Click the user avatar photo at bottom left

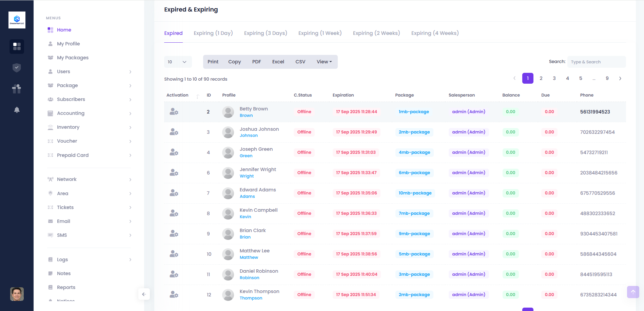click(17, 294)
